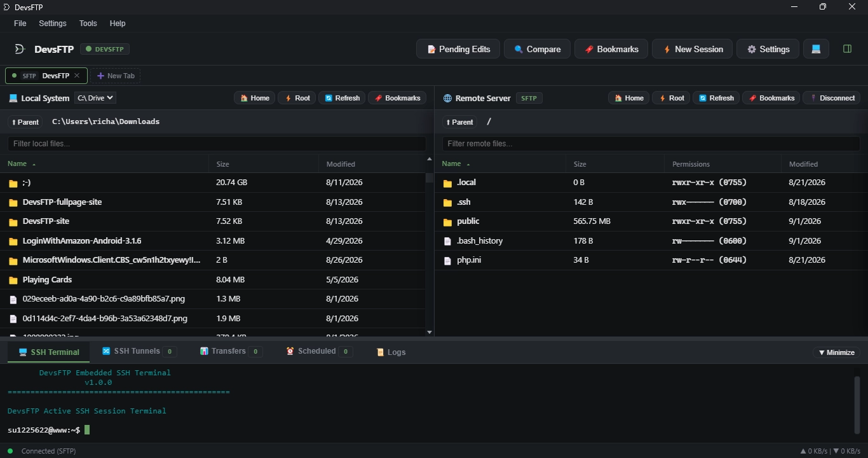Viewport: 868px width, 458px height.
Task: Open the C:\ Drive dropdown
Action: (95, 98)
